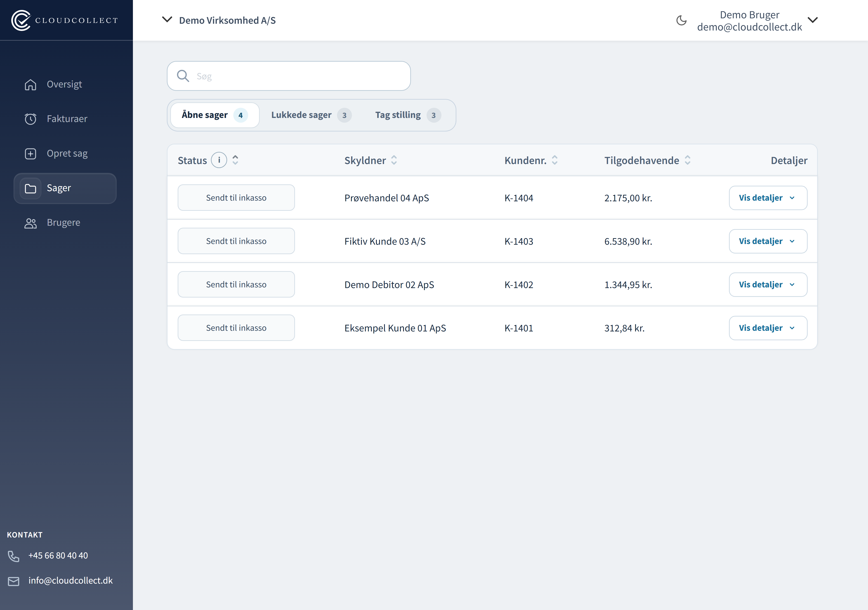This screenshot has width=868, height=610.
Task: Expand Vis detaljer for Eksempel Kunde 01 ApS
Action: coord(768,328)
